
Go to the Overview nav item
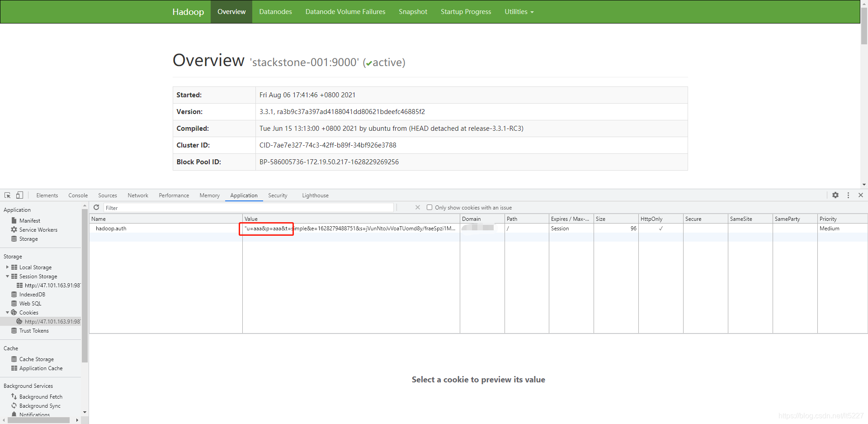231,12
